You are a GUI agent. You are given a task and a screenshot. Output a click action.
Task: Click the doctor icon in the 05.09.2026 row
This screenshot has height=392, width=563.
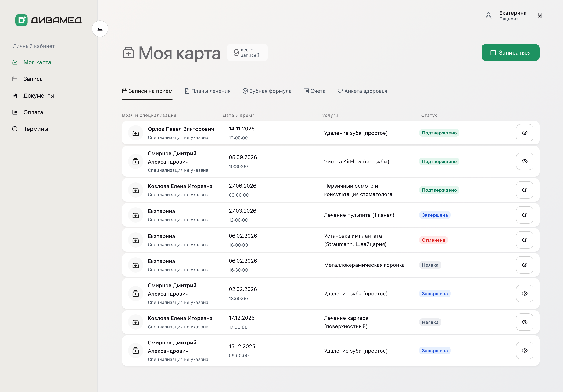[x=136, y=162]
